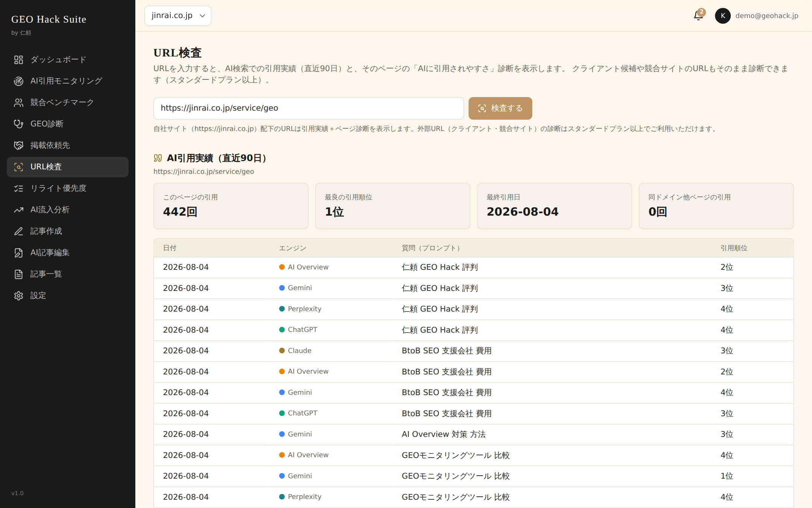This screenshot has height=508, width=812.
Task: Open the jinrai.co.jp site selector dropdown
Action: coord(178,16)
